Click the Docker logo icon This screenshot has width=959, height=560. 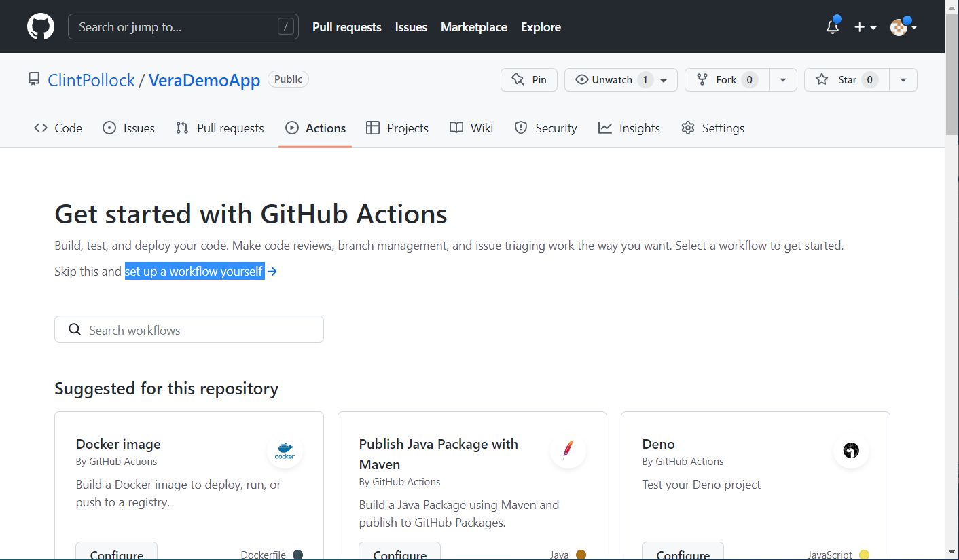click(285, 451)
